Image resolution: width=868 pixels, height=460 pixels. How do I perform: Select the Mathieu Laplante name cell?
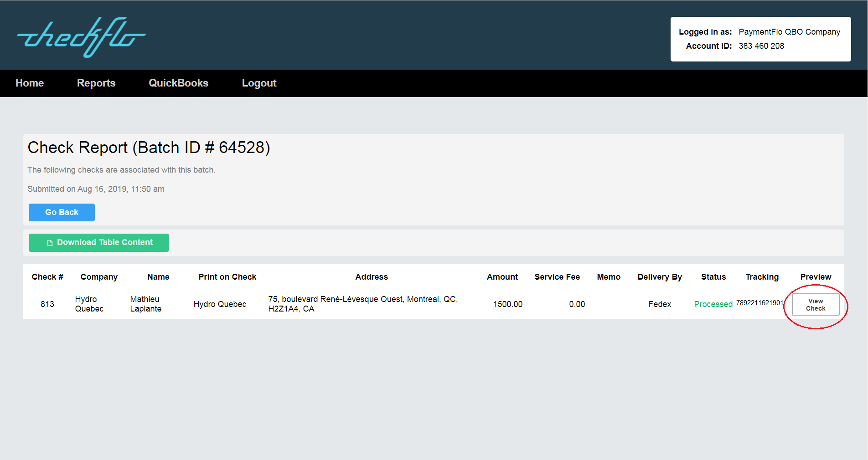click(146, 304)
